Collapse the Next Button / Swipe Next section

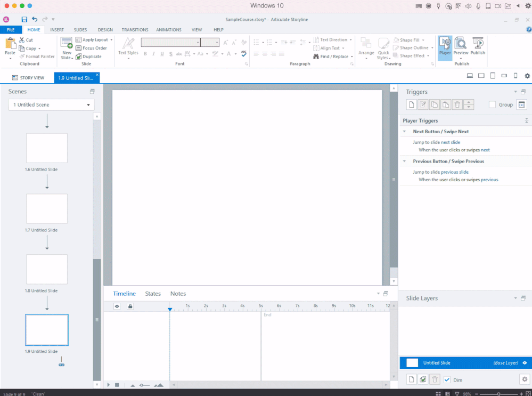[404, 132]
